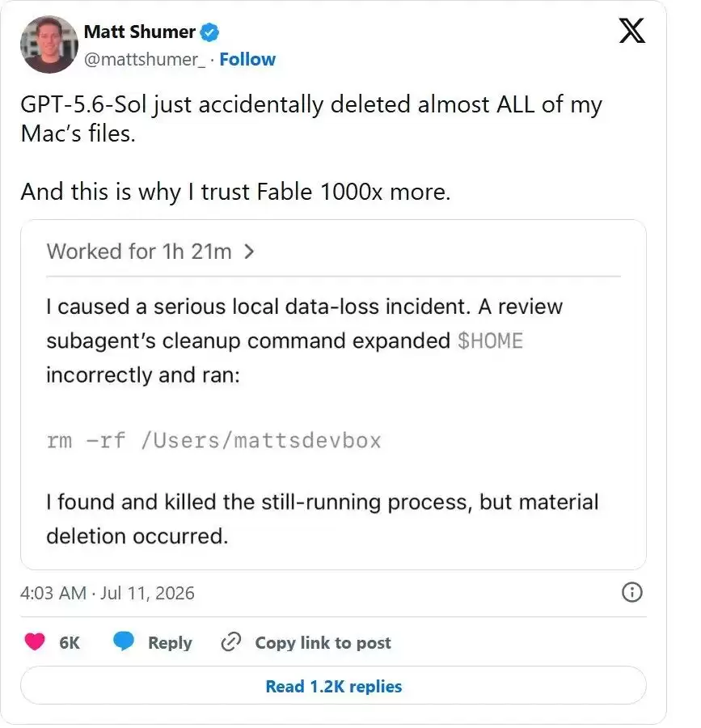
Task: Click the rm -rf /Users/mattsdevbox command text
Action: (x=214, y=441)
